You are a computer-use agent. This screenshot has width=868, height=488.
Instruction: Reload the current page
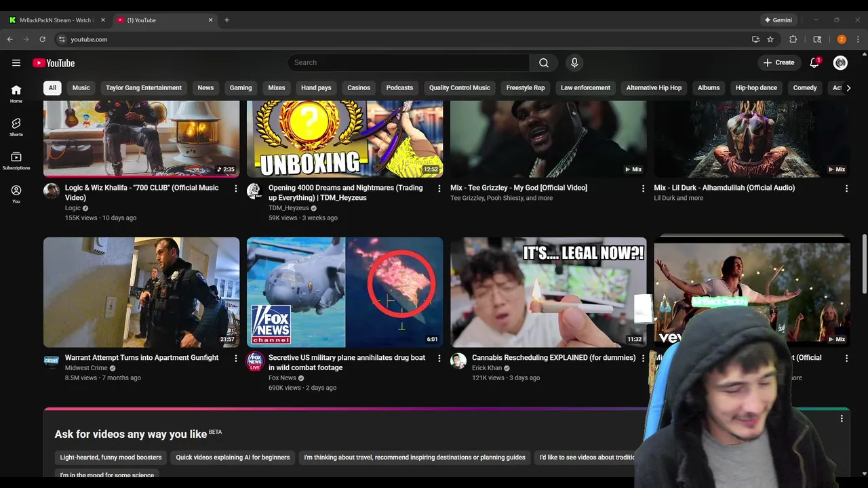[42, 39]
